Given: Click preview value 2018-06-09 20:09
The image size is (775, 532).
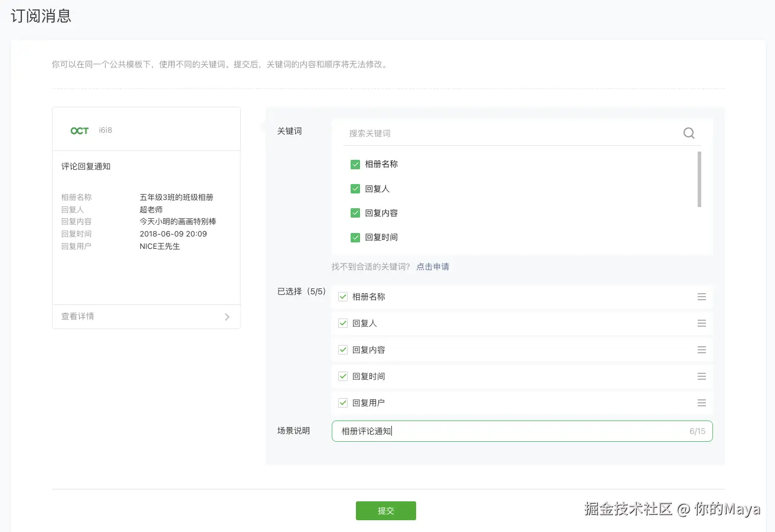Looking at the screenshot, I should click(174, 234).
